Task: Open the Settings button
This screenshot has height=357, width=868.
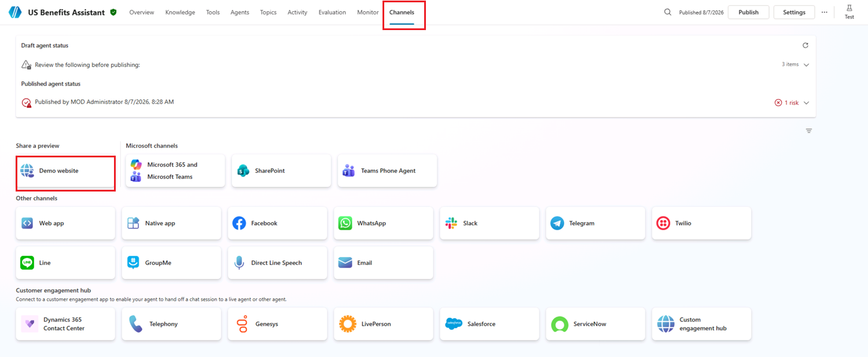Action: coord(794,12)
